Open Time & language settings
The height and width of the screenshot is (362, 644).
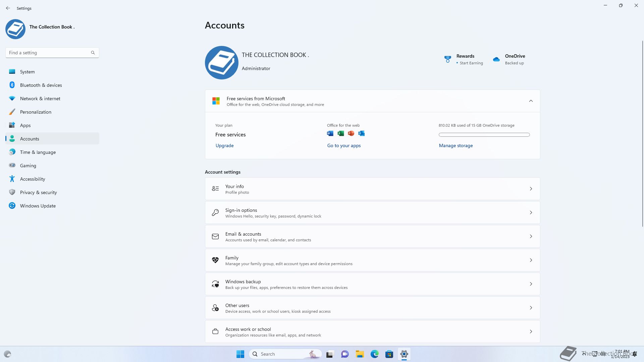[52, 152]
